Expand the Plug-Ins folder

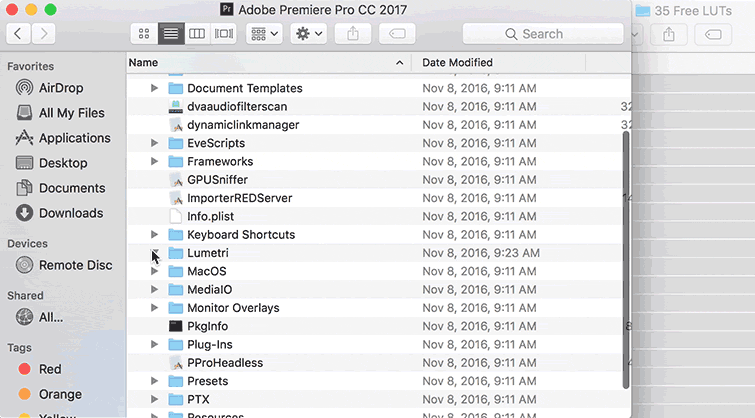coord(154,345)
